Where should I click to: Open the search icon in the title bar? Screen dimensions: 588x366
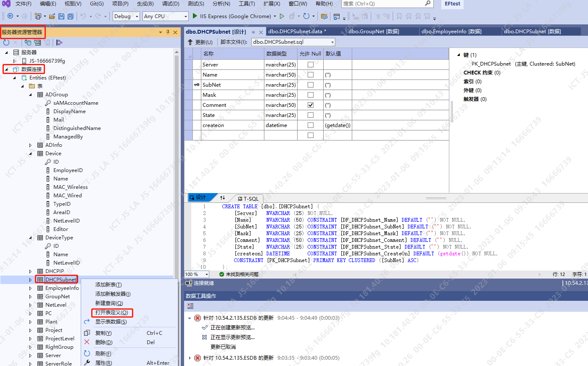tap(428, 3)
